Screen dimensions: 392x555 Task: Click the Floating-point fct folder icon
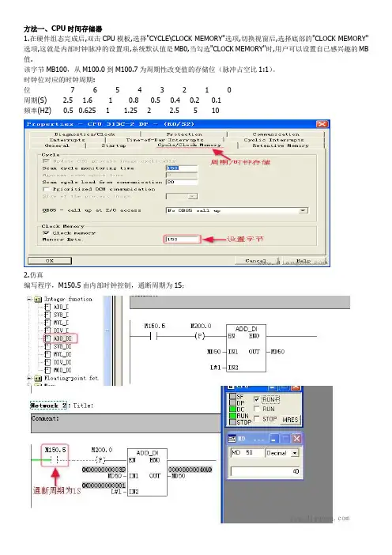click(x=38, y=379)
